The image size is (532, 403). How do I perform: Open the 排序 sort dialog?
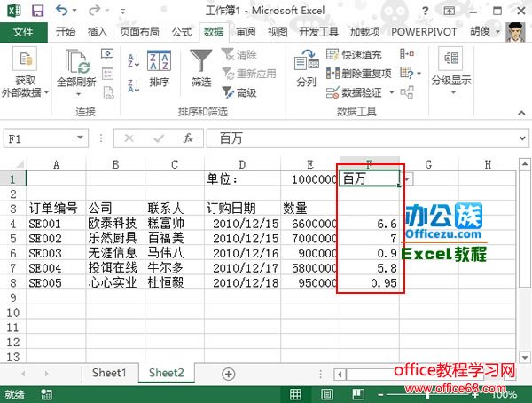click(x=159, y=68)
